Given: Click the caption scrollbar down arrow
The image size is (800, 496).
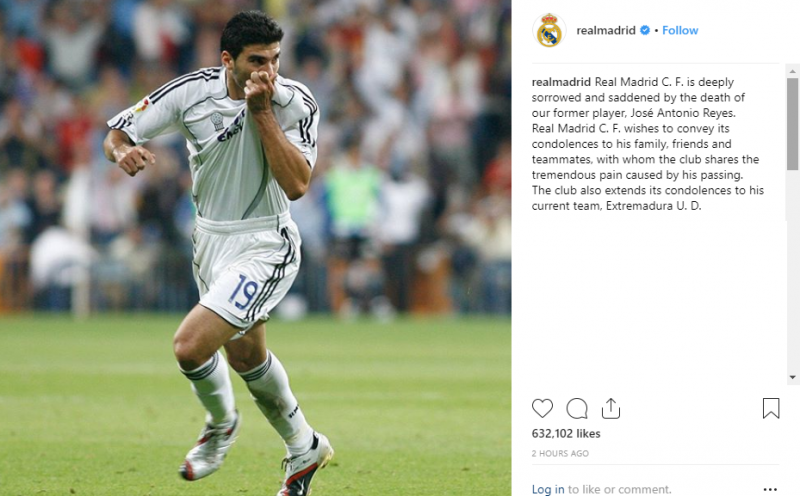Looking at the screenshot, I should pyautogui.click(x=792, y=377).
